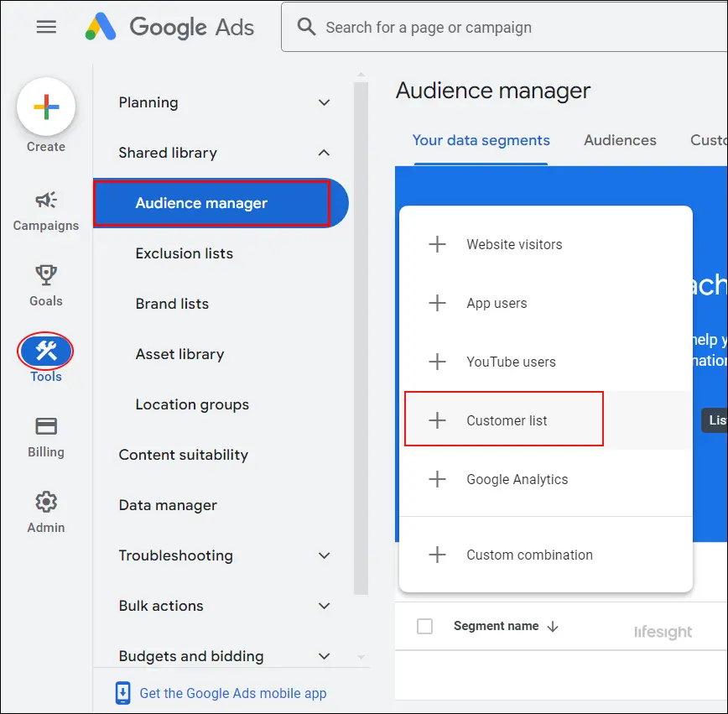Tick the select-all segments checkbox

click(x=424, y=626)
